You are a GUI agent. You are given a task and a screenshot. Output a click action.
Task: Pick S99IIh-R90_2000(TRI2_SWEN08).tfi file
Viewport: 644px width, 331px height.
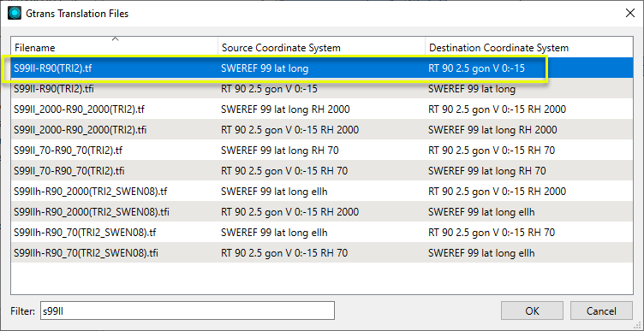(x=322, y=211)
